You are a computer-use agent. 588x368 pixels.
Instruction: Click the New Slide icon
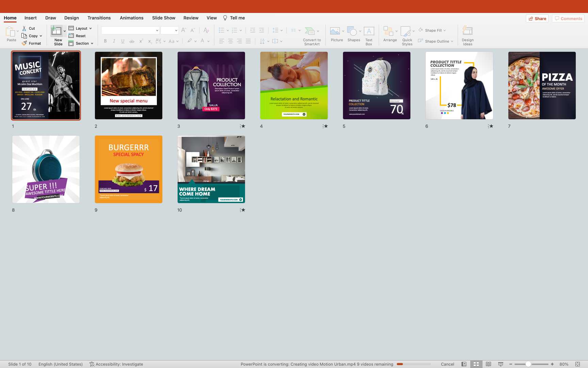click(56, 31)
